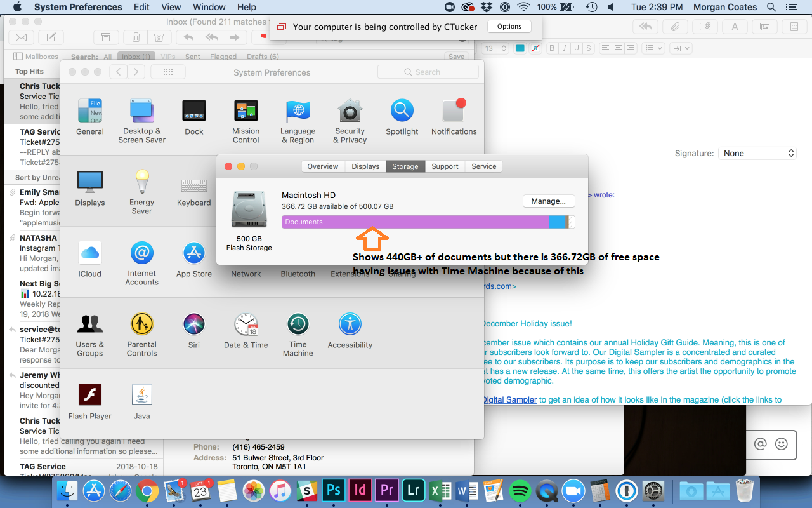Open the Signature dropdown
Viewport: 812px width, 508px height.
point(757,153)
